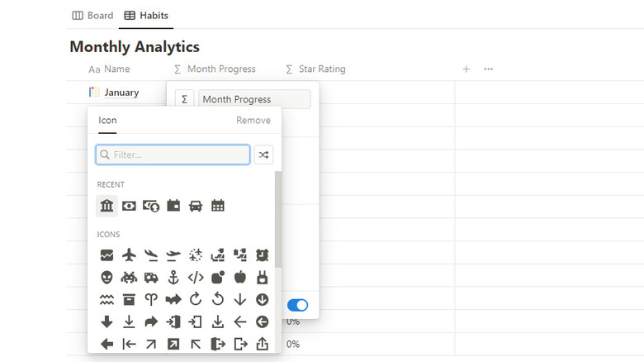Choose the down arrow to baseline icon

[129, 322]
